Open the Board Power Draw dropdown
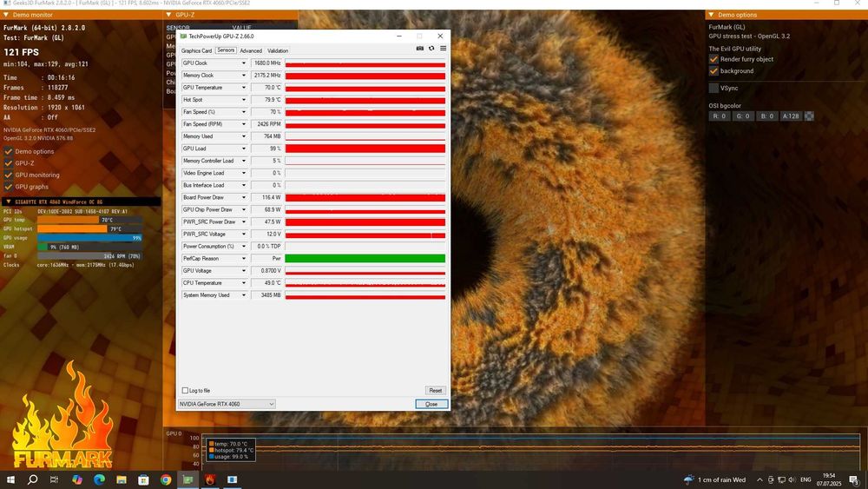Screen dimensions: 868x489 pyautogui.click(x=244, y=197)
